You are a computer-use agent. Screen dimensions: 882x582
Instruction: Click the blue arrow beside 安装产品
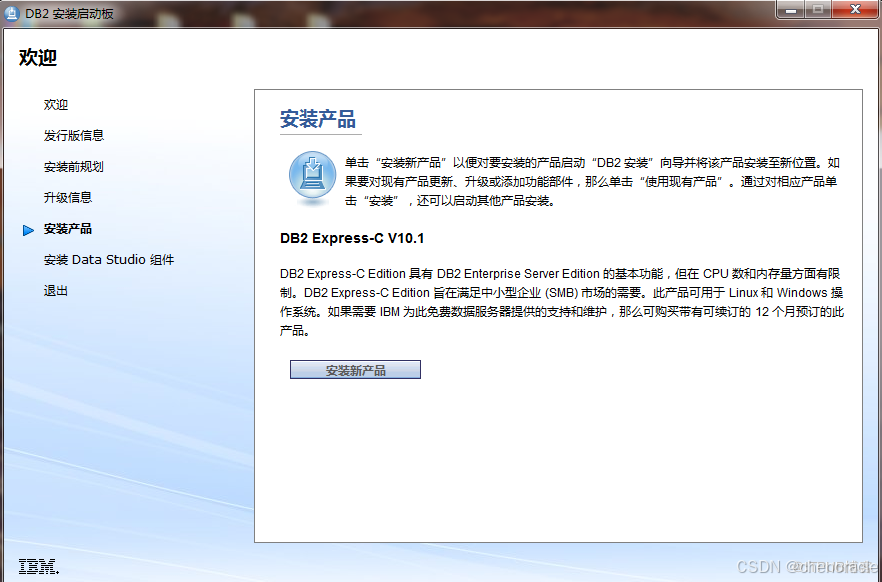28,230
